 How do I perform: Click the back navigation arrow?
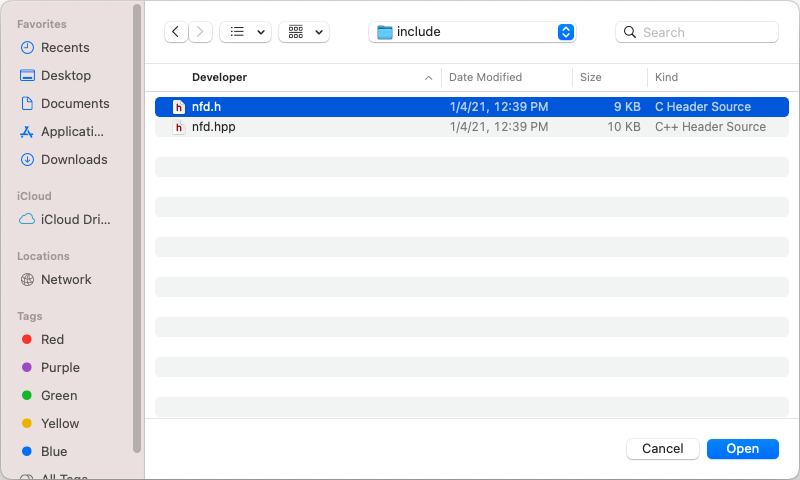(176, 32)
